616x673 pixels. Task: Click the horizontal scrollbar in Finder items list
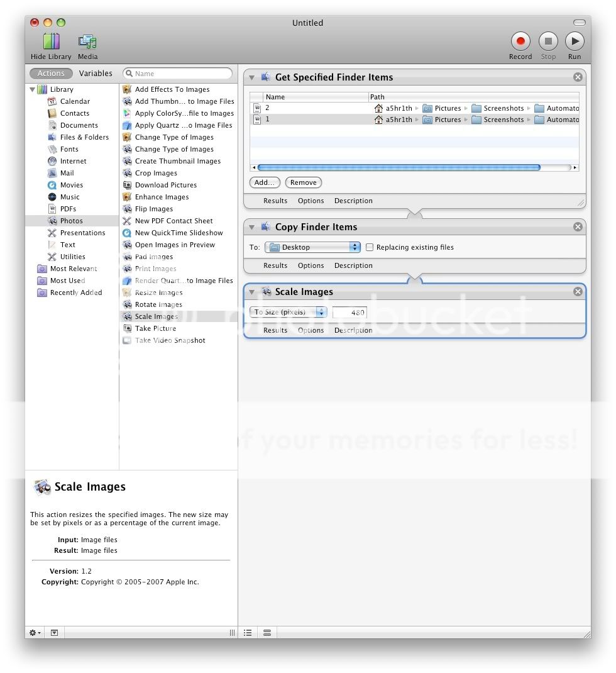(x=399, y=168)
